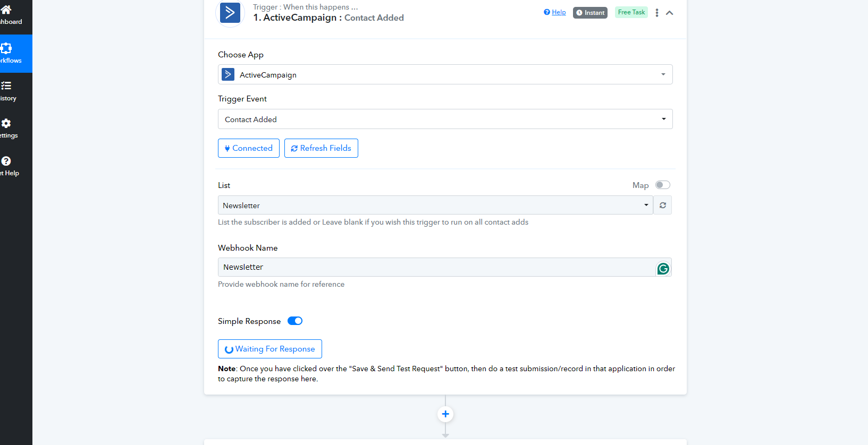Click the List helper text about subscriber

(373, 222)
